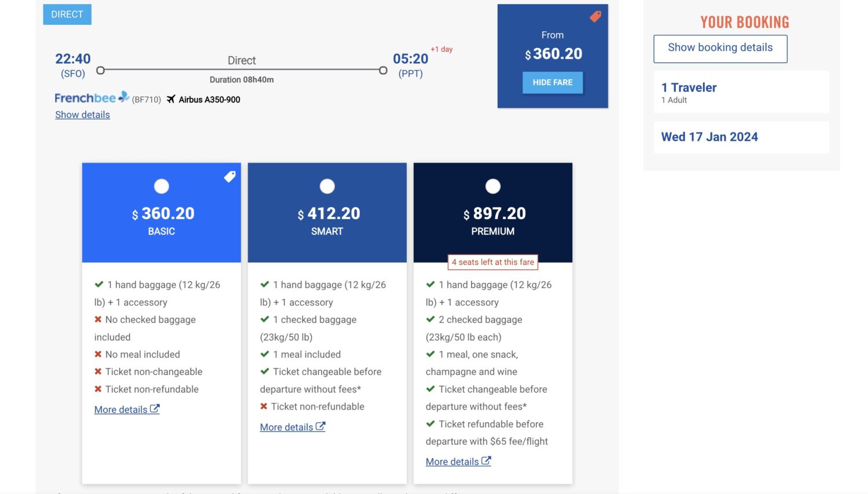Click the airplane icon beside Airbus A350-900

coord(171,99)
